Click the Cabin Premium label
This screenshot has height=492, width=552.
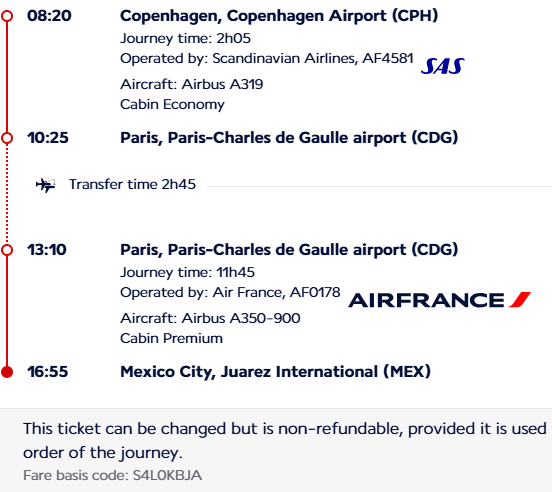171,338
